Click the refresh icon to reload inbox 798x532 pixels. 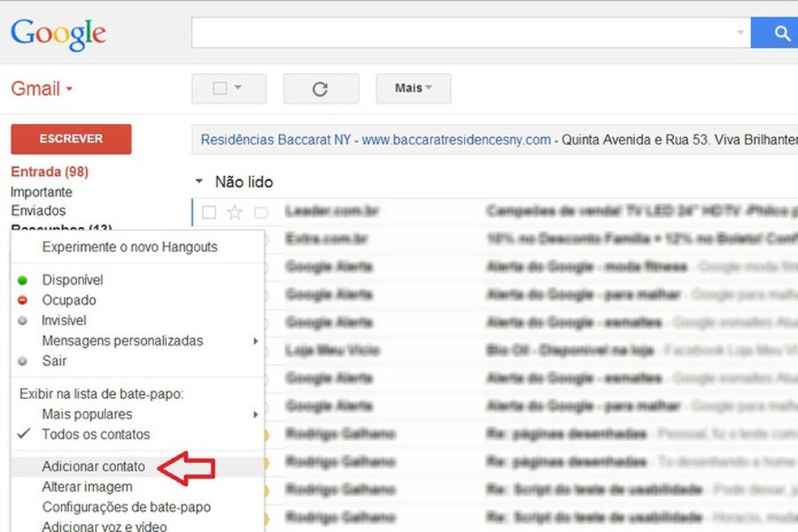tap(321, 88)
